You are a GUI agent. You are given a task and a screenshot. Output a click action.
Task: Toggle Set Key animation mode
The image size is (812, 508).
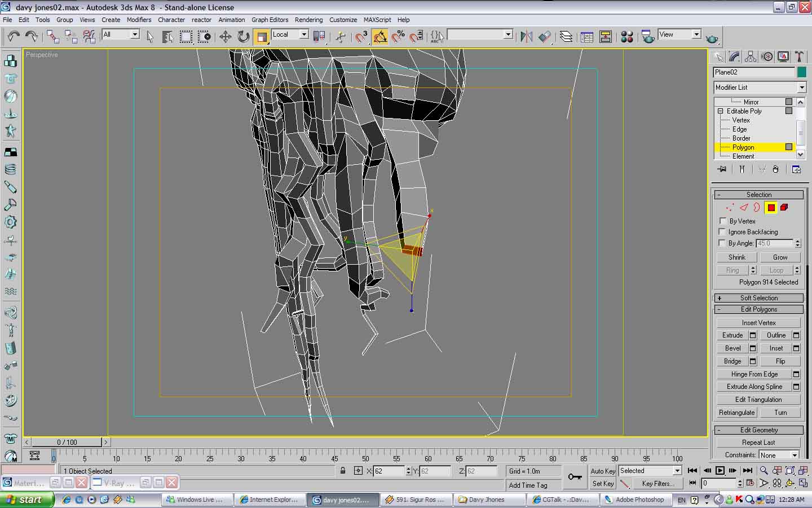pos(603,484)
